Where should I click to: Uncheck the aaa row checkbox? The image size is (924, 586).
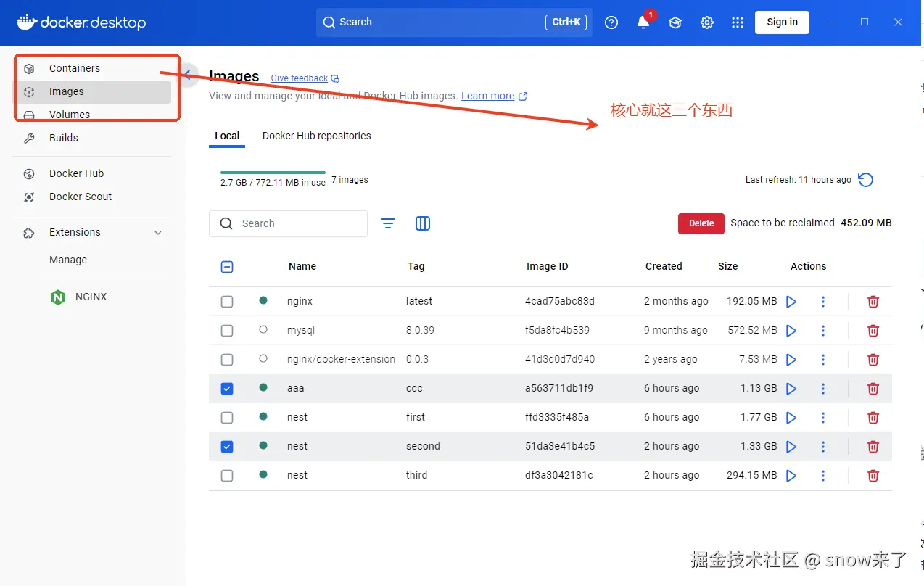pyautogui.click(x=227, y=388)
